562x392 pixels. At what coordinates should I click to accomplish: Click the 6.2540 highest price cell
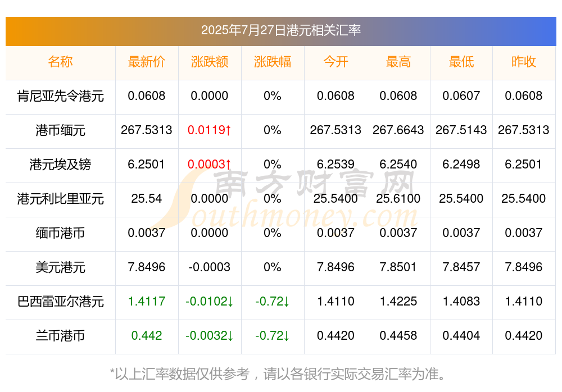398,165
